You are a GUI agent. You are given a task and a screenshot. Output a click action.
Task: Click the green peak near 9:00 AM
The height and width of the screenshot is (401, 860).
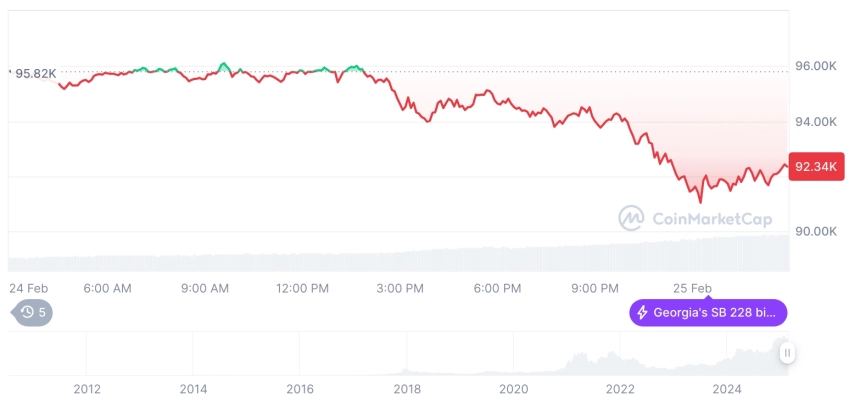coord(223,67)
